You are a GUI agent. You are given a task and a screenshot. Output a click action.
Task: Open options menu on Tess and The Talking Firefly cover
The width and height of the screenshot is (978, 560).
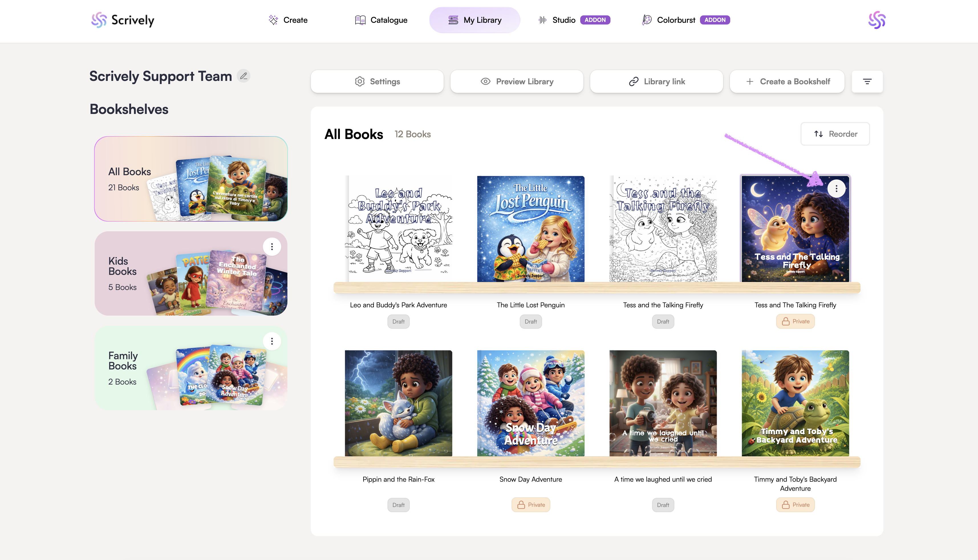tap(836, 189)
